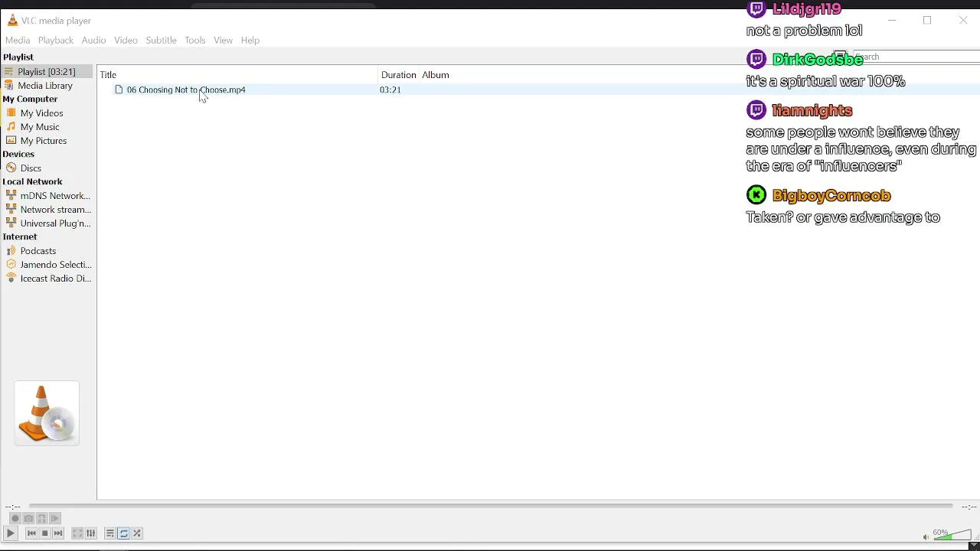
Task: Stop playback button
Action: click(x=44, y=533)
